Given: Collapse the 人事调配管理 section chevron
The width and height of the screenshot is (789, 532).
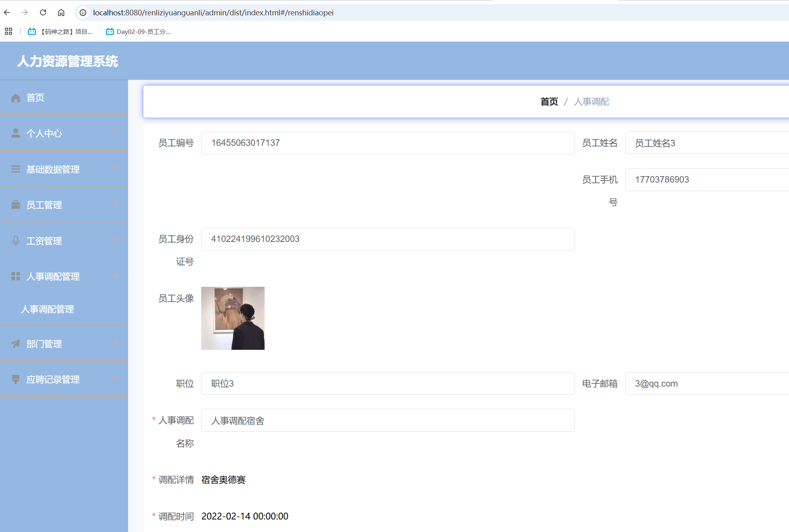Looking at the screenshot, I should 114,275.
